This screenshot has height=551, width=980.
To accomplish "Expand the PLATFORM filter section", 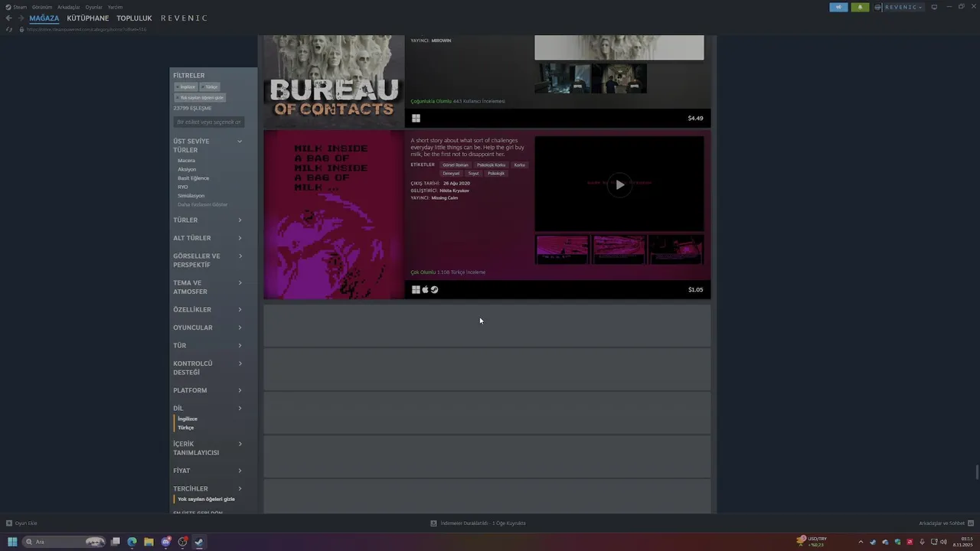I will (207, 390).
